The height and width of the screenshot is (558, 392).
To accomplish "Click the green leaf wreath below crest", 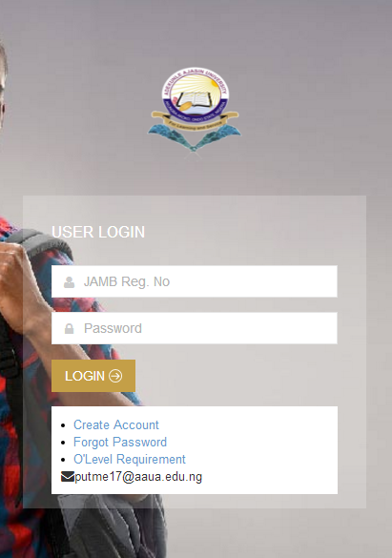I will click(195, 137).
